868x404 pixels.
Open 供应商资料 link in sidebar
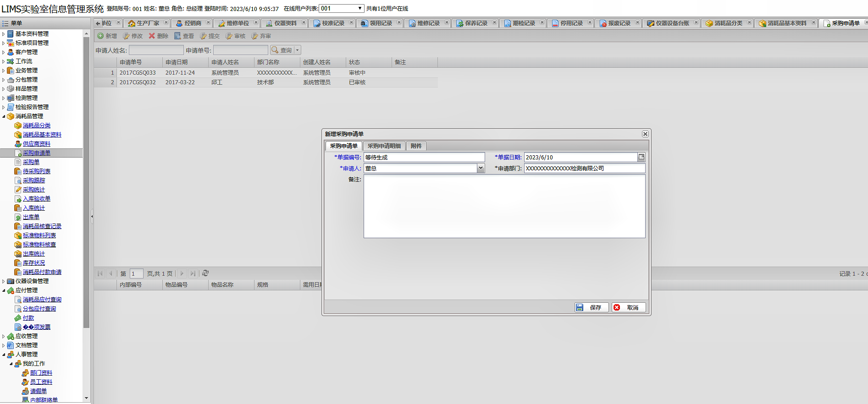coord(37,144)
